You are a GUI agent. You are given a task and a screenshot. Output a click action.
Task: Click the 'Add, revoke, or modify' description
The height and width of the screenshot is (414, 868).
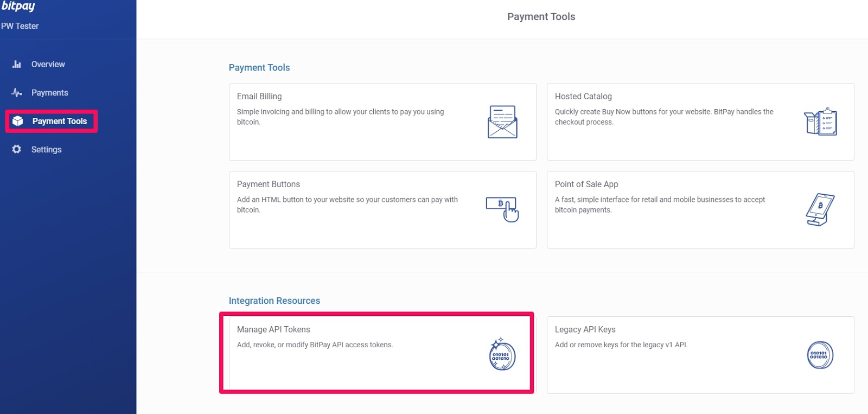click(x=315, y=345)
